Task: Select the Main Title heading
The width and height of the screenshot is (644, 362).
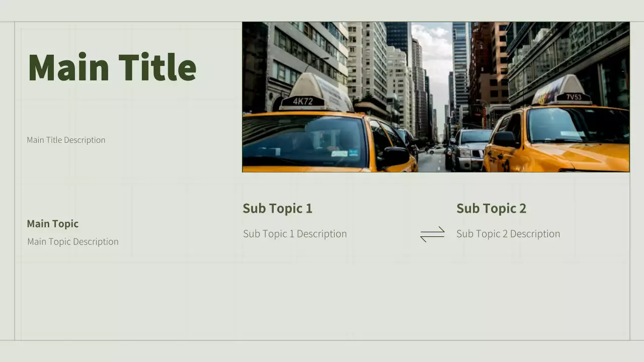Action: tap(112, 67)
